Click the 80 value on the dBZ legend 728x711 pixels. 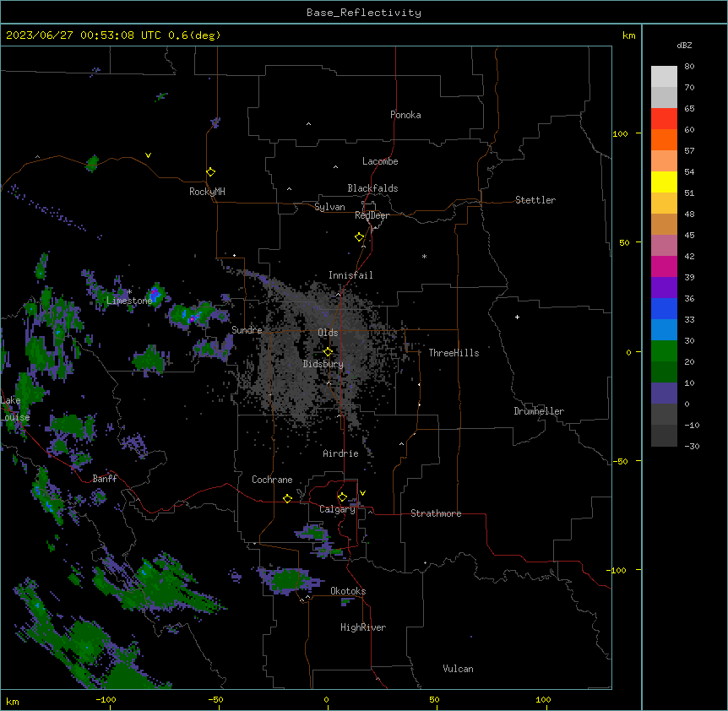click(689, 67)
